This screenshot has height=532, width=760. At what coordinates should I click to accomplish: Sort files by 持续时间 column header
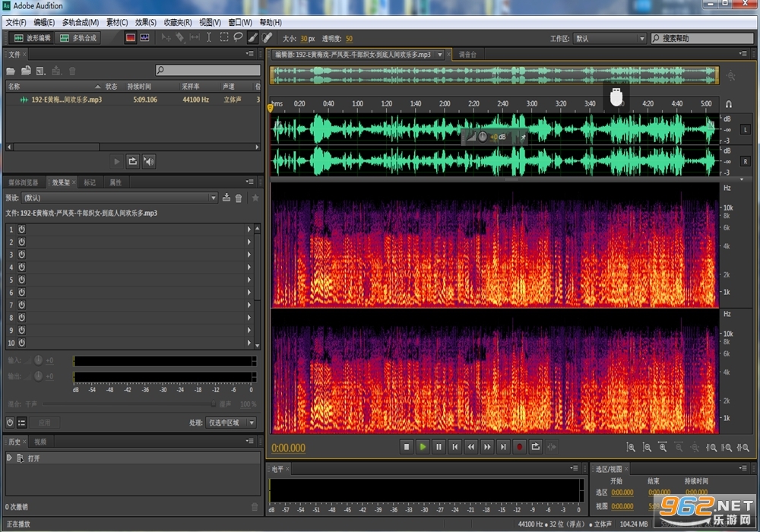tap(150, 86)
